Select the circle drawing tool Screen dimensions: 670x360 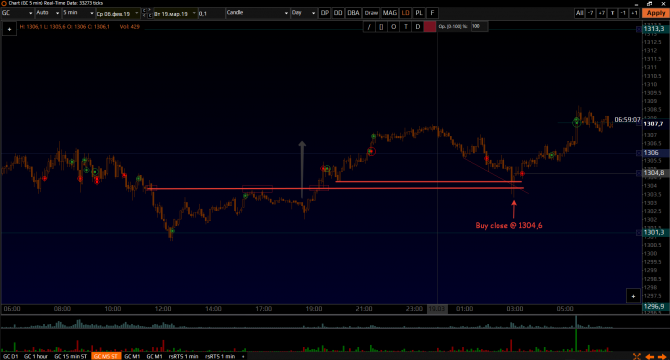tap(394, 27)
